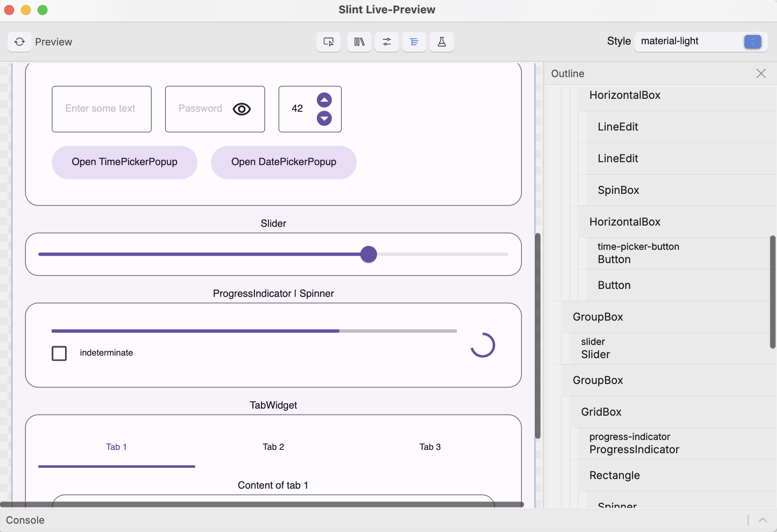777x532 pixels.
Task: Select the Spinner node in Outline
Action: (617, 504)
